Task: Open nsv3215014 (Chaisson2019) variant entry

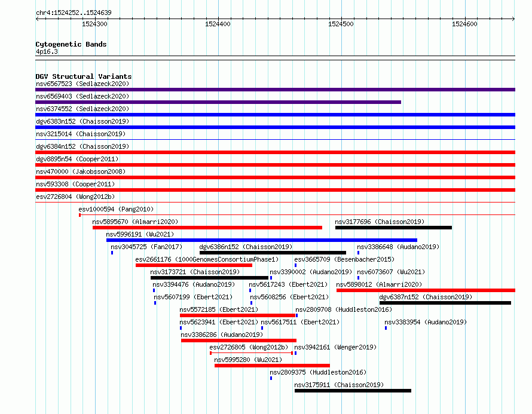Action: 81,134
